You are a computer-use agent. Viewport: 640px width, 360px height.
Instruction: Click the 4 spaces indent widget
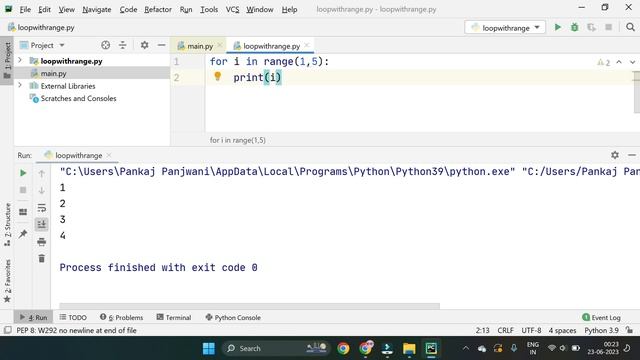coord(562,330)
